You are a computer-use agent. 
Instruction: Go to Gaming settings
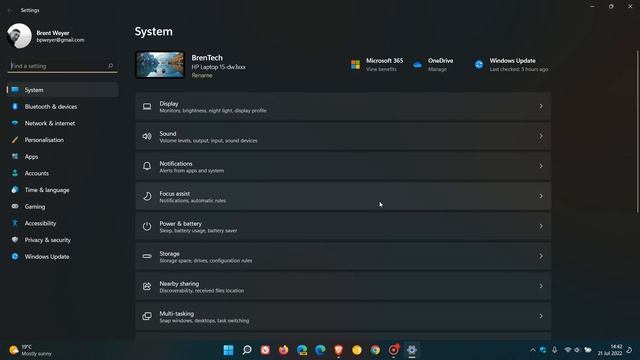[63, 207]
